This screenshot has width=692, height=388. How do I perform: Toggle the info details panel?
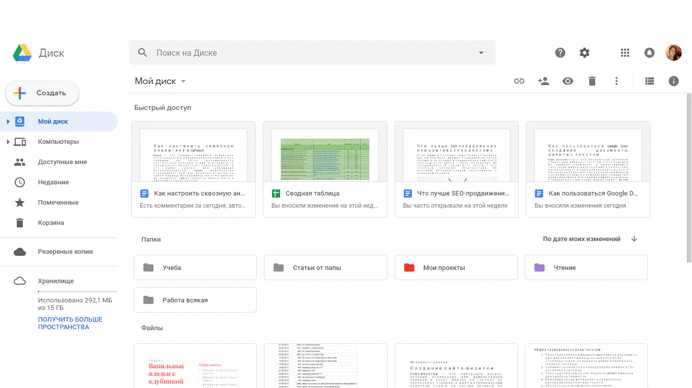[673, 81]
